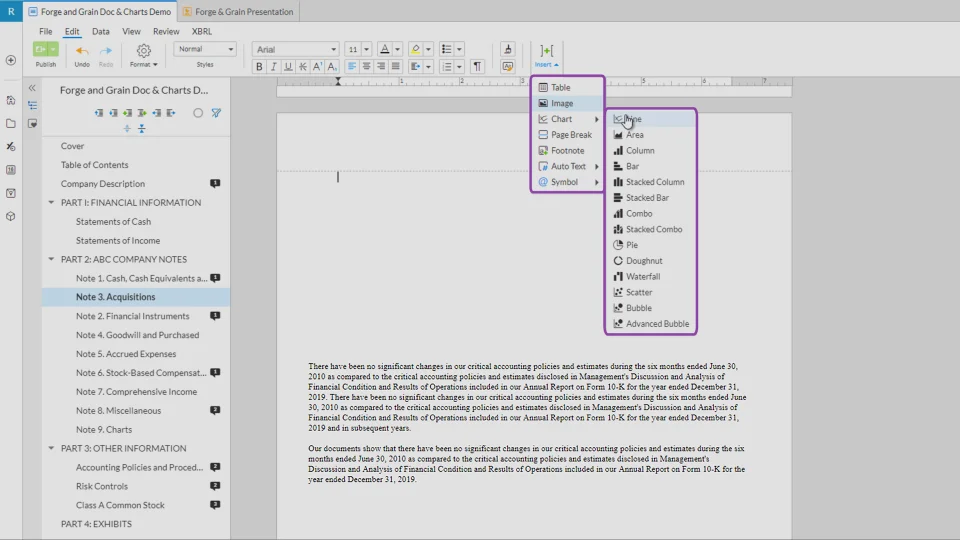Viewport: 960px width, 540px height.
Task: Select Pie from the chart submenu
Action: pyautogui.click(x=631, y=245)
